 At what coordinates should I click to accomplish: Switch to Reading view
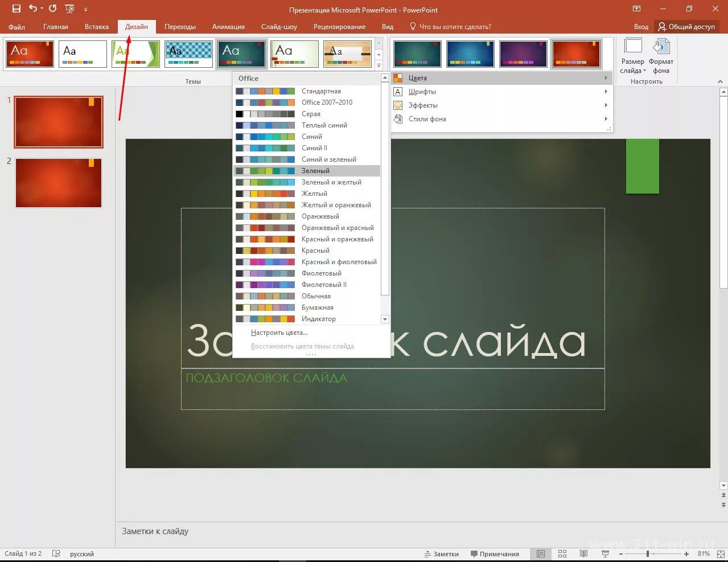pyautogui.click(x=583, y=553)
